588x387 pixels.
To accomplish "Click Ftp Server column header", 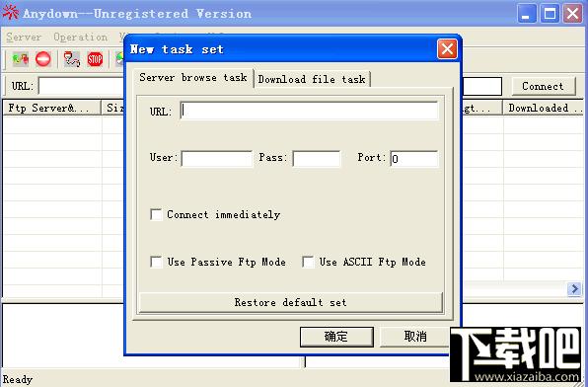I will 51,108.
